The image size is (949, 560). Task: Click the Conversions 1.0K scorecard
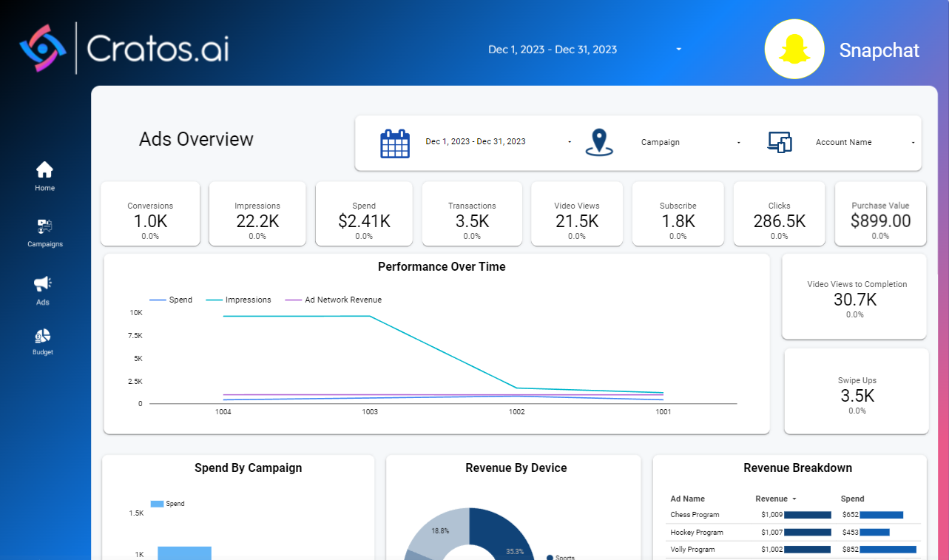150,214
